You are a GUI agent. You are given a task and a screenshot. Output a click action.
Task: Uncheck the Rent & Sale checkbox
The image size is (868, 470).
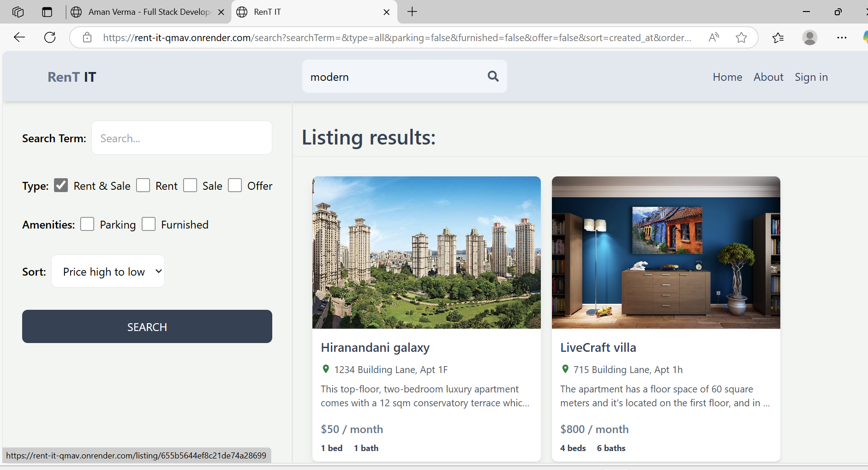[x=61, y=185]
